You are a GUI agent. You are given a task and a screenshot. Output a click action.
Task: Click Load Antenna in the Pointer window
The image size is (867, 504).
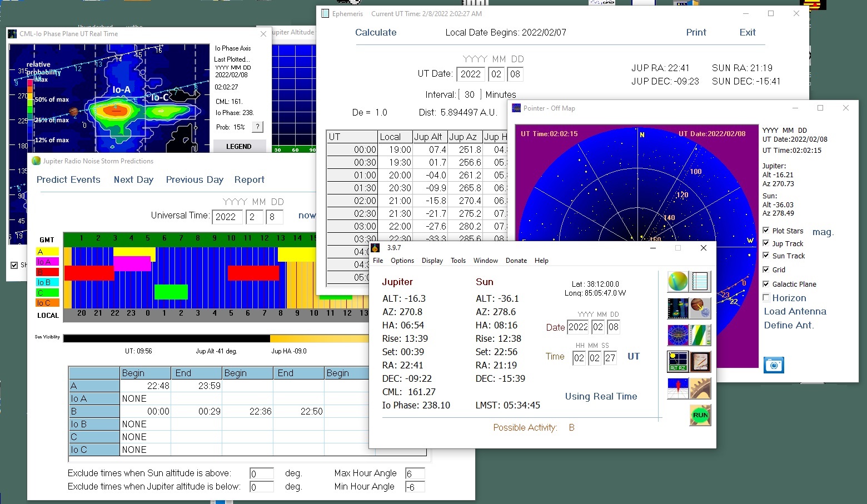(795, 311)
